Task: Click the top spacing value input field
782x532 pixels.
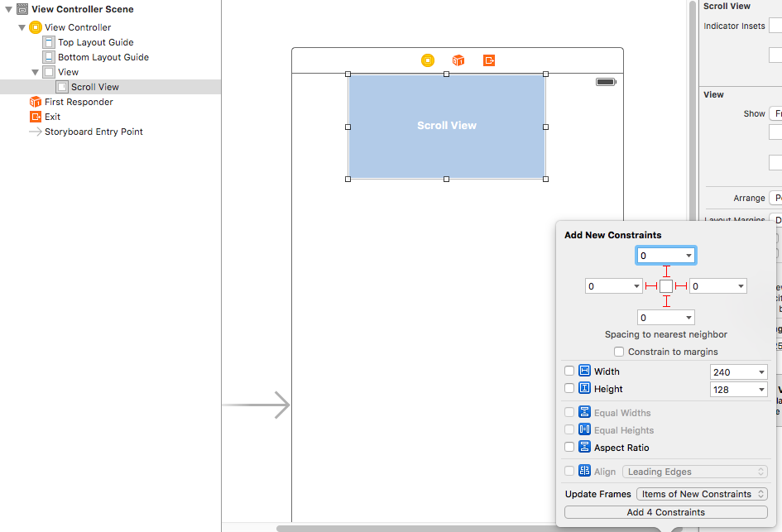Action: (666, 256)
